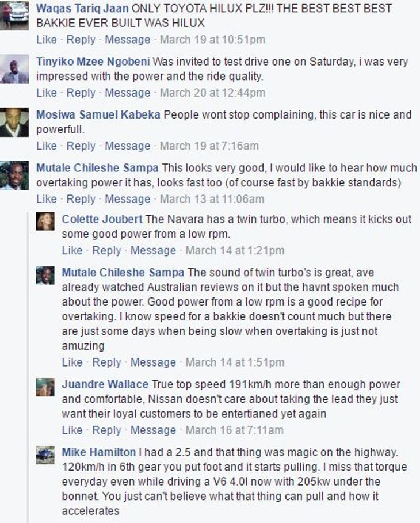This screenshot has height=523, width=420.
Task: Like Waqas Tariq Jaan's Hilux comment
Action: click(x=47, y=40)
